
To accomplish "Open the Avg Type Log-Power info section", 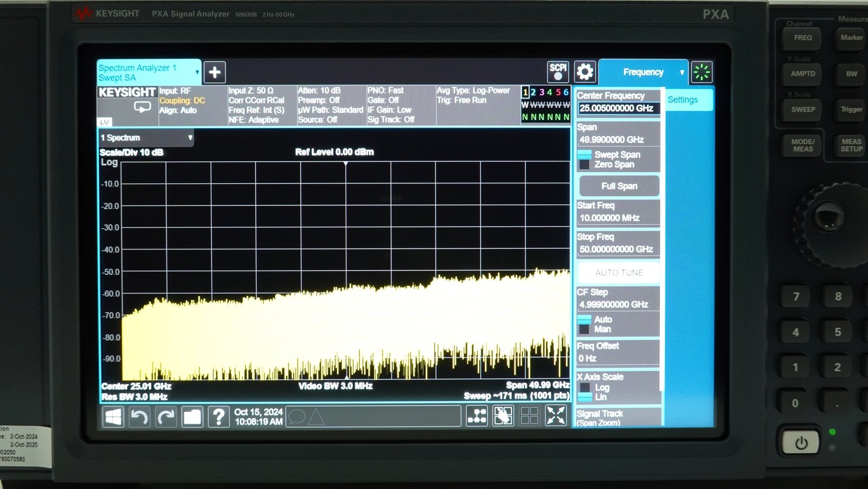I will point(477,105).
